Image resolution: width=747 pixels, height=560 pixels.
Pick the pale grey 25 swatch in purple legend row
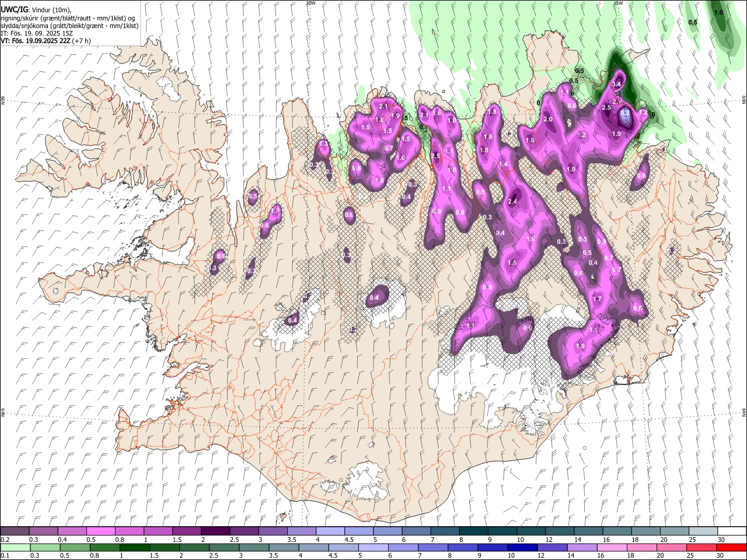tap(703, 531)
